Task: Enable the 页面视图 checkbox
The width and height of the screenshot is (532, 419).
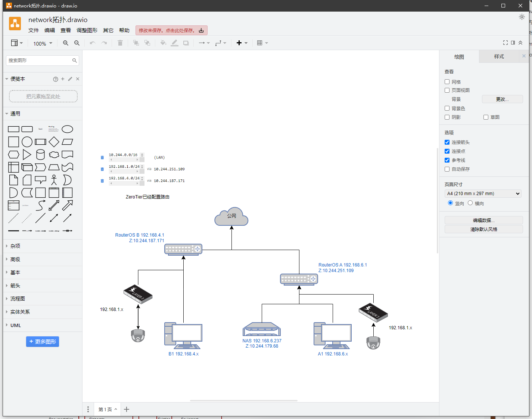Action: [447, 90]
